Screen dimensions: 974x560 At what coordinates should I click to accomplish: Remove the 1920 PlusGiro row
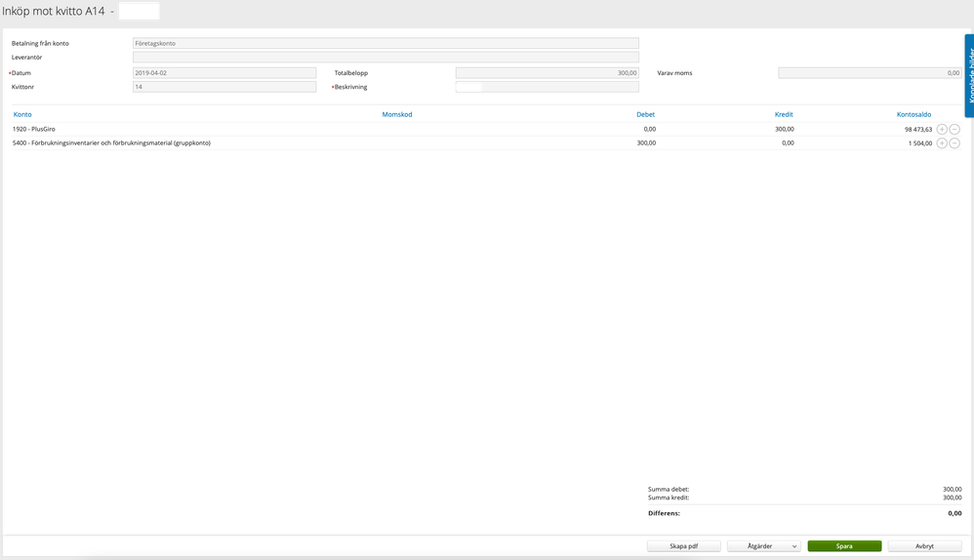(x=954, y=129)
